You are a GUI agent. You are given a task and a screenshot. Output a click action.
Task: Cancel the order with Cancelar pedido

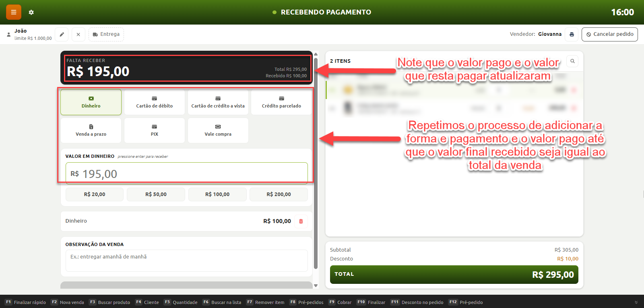point(609,34)
